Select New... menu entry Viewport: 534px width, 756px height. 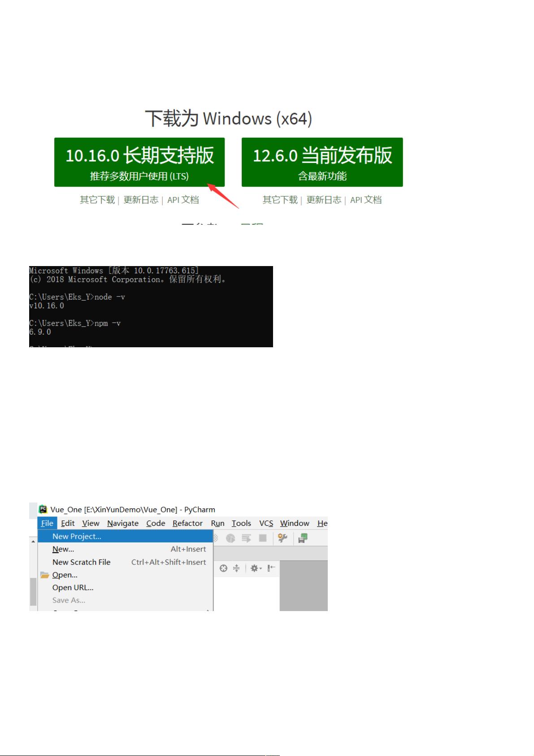126,549
